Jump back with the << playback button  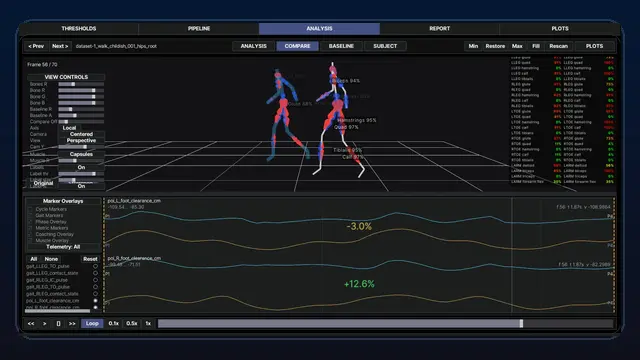pyautogui.click(x=31, y=323)
